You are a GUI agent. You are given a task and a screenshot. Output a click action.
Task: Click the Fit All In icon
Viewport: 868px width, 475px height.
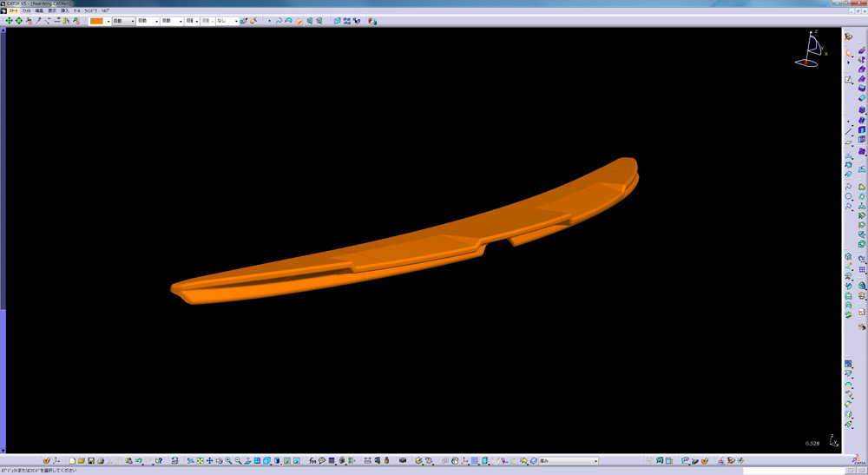click(200, 460)
